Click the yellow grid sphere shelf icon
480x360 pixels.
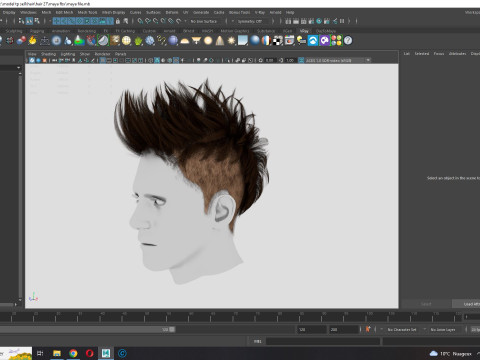coord(126,41)
